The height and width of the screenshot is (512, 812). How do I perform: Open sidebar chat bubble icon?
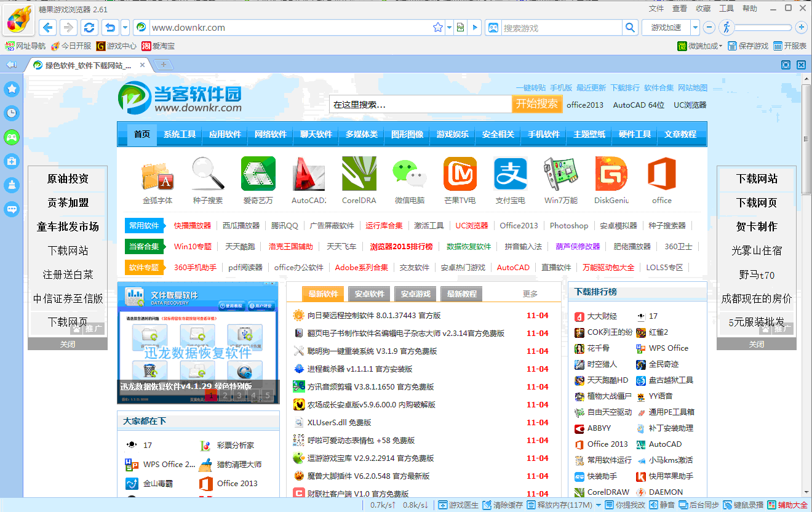[x=12, y=209]
